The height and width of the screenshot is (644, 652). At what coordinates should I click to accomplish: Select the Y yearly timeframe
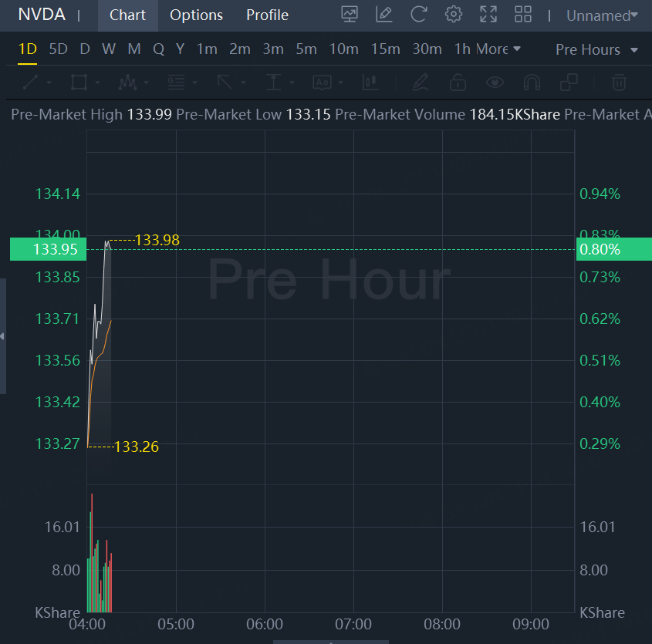pos(180,49)
